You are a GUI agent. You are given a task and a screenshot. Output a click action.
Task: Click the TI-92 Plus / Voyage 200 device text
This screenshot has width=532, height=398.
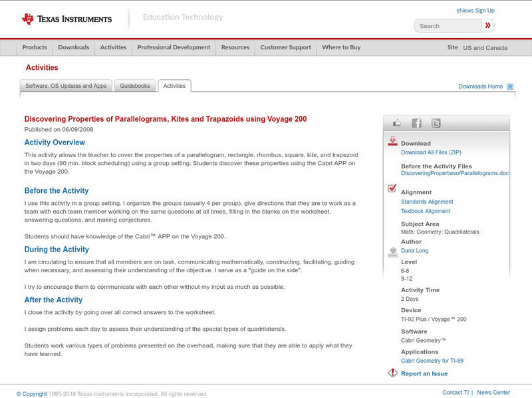click(434, 319)
